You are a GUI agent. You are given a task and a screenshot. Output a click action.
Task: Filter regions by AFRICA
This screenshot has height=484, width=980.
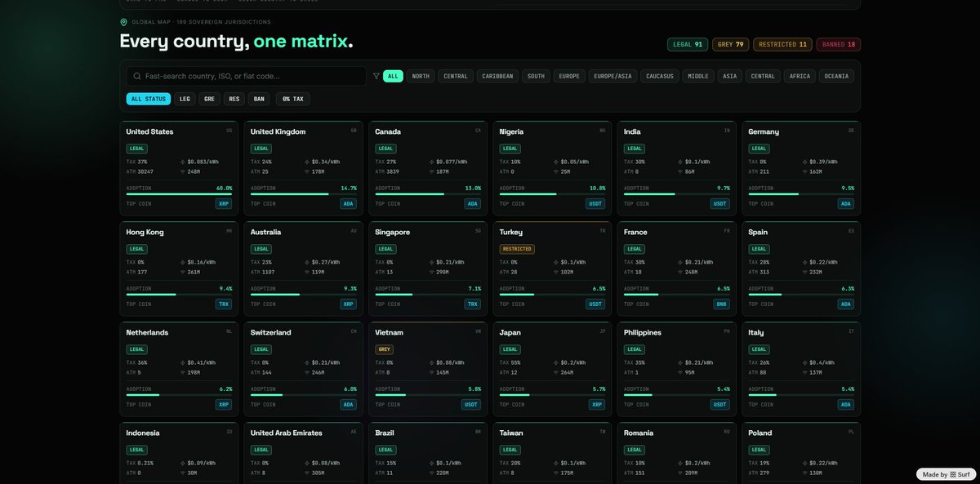click(800, 76)
